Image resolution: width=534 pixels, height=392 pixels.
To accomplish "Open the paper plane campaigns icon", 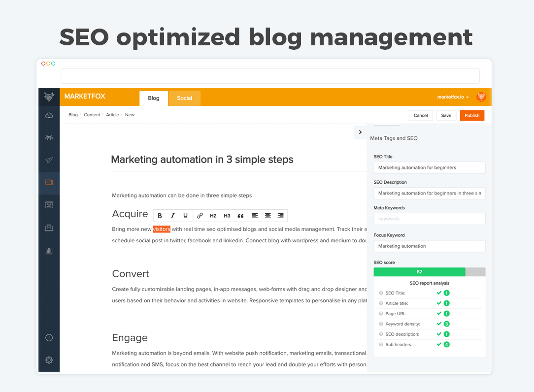I will coord(49,160).
